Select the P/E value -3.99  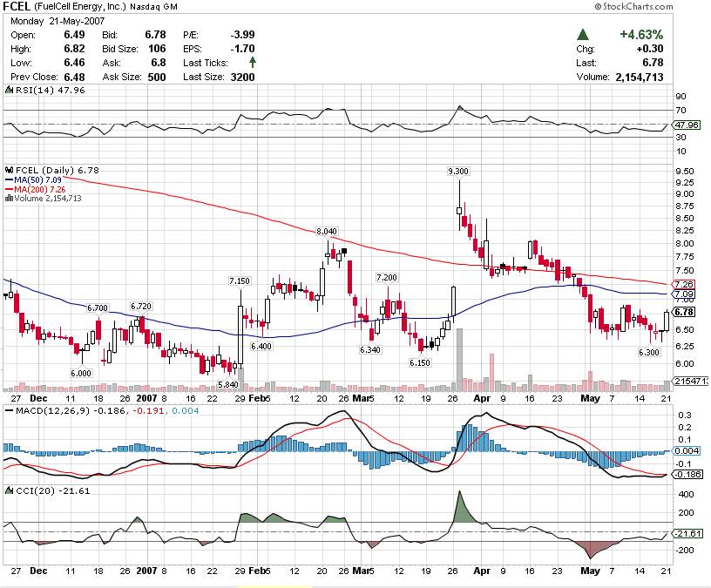[242, 35]
